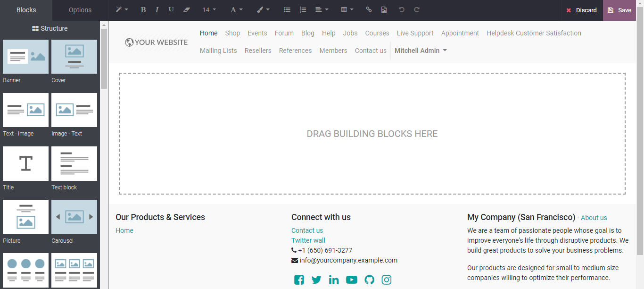644x289 pixels.
Task: Select the Title building block
Action: 25,163
